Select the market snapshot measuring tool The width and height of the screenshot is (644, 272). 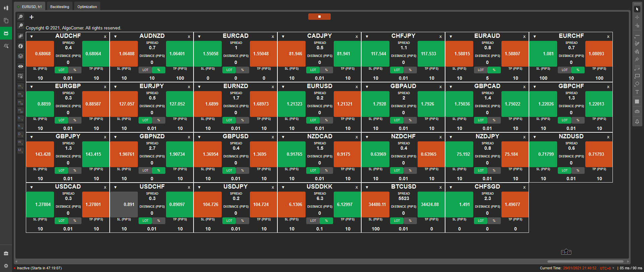pos(637,25)
